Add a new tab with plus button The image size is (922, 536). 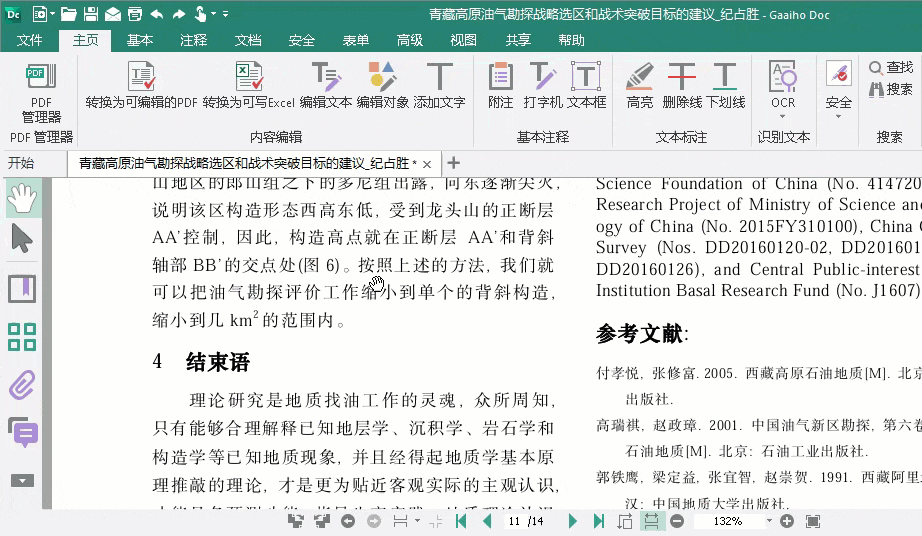click(x=453, y=163)
